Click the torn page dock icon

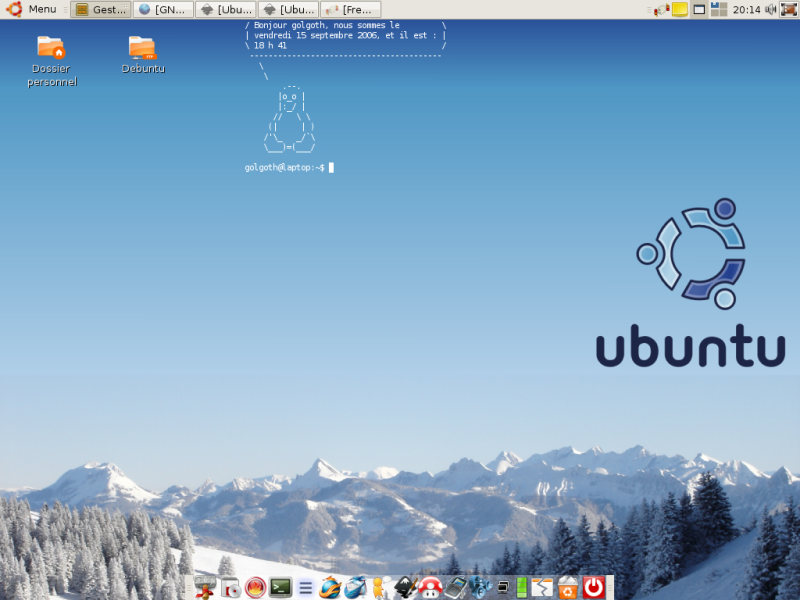pos(542,588)
